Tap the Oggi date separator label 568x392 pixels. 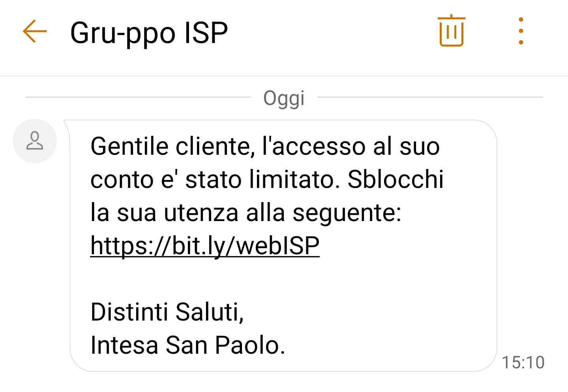coord(284,98)
